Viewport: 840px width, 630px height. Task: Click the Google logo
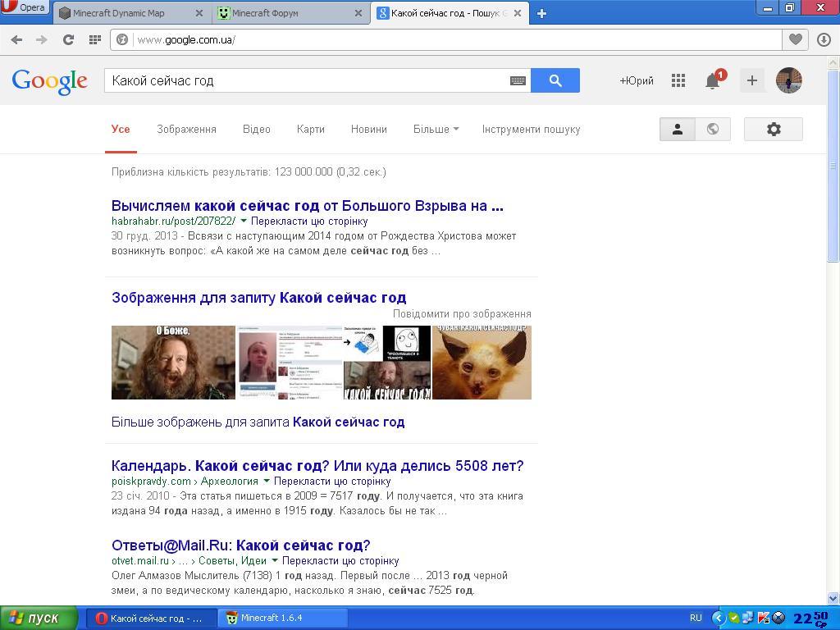[x=50, y=81]
